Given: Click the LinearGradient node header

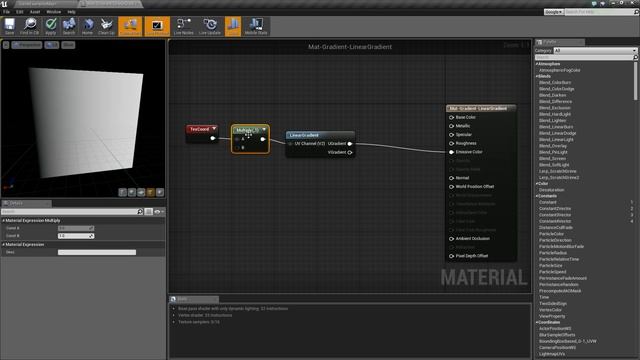Looking at the screenshot, I should [320, 135].
